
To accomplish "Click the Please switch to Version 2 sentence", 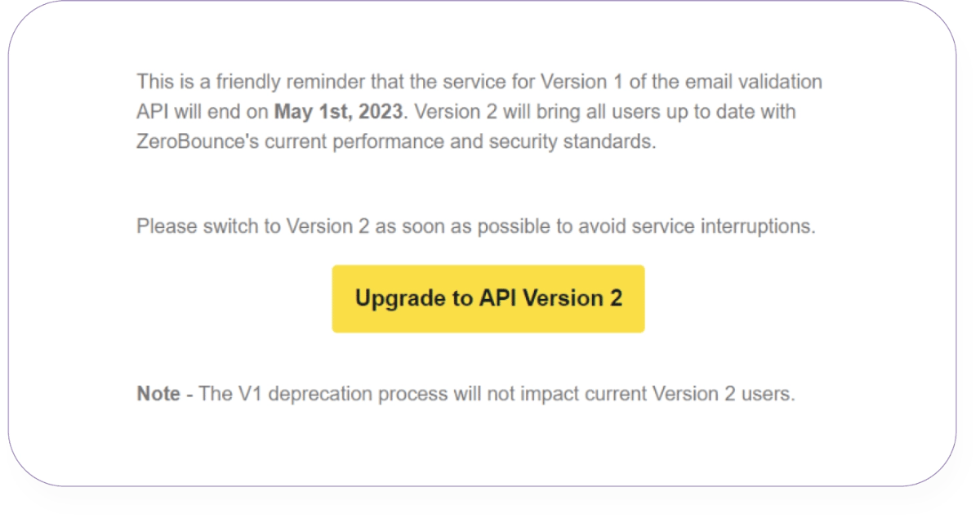I will [475, 226].
